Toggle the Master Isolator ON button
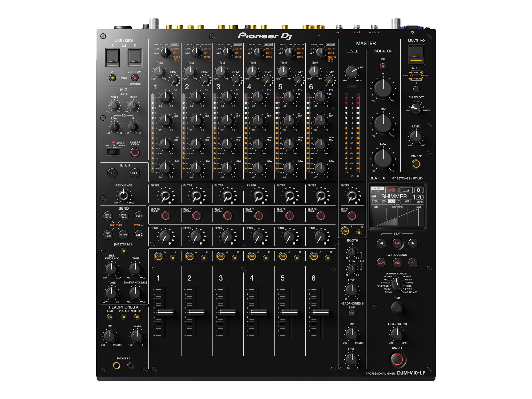The height and width of the screenshot is (399, 532). 383,66
